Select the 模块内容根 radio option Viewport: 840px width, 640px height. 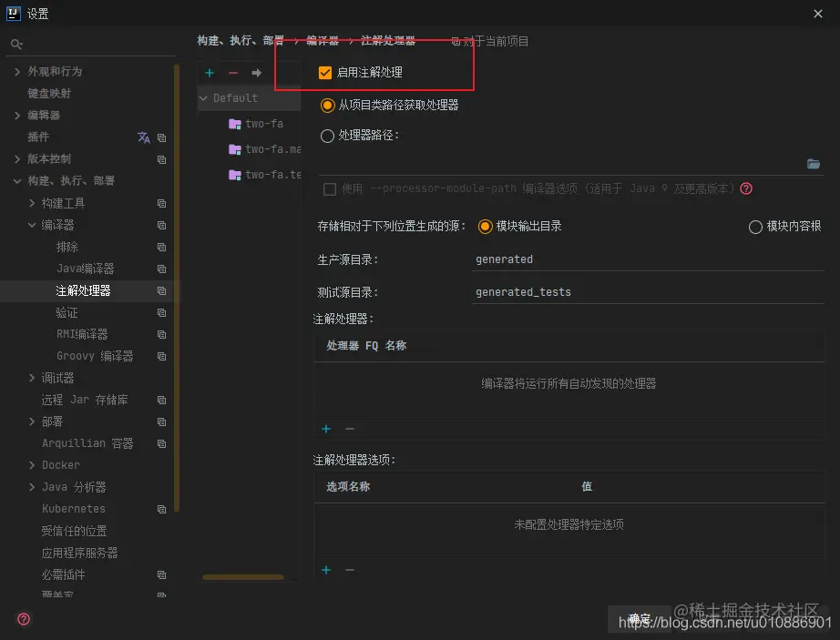coord(754,227)
